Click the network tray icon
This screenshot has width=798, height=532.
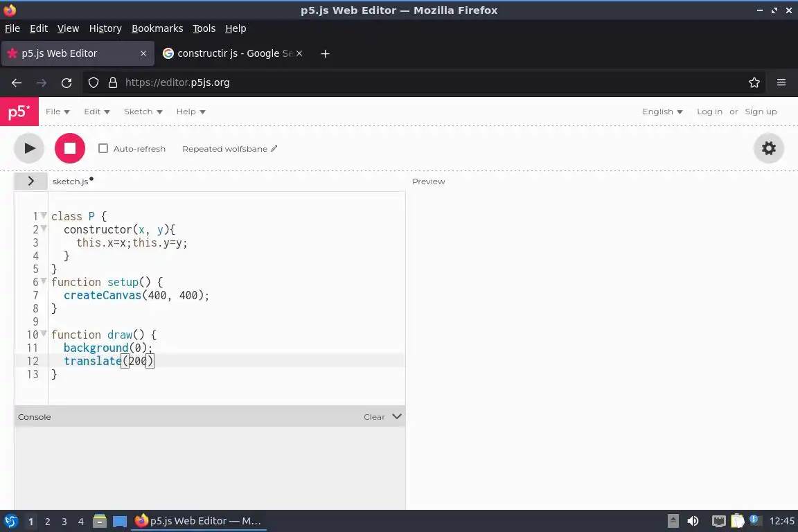point(718,521)
